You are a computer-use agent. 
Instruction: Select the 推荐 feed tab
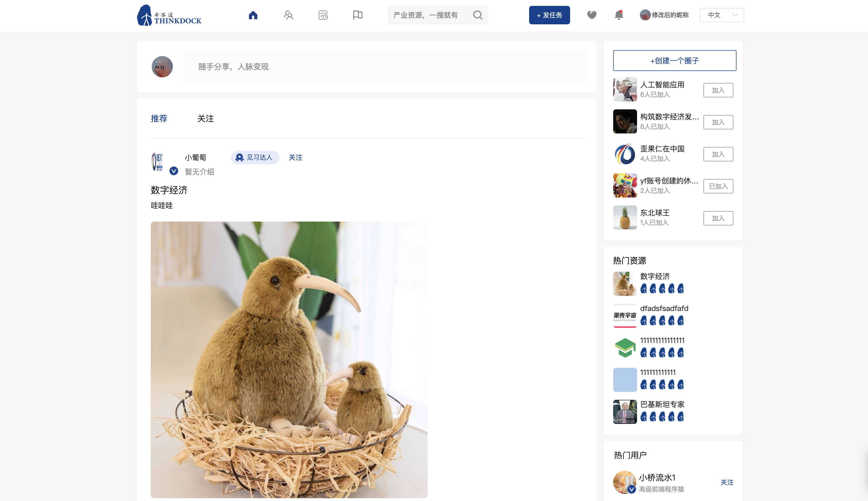159,119
